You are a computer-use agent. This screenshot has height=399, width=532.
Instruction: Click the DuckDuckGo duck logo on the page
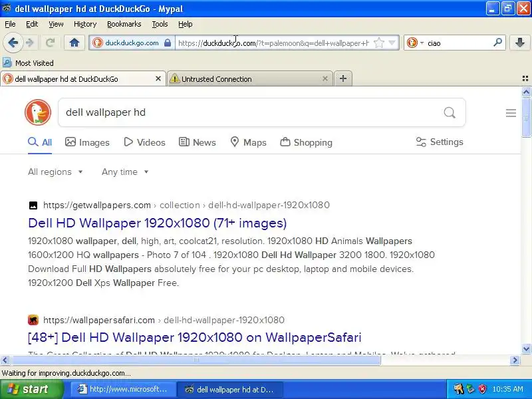(38, 112)
